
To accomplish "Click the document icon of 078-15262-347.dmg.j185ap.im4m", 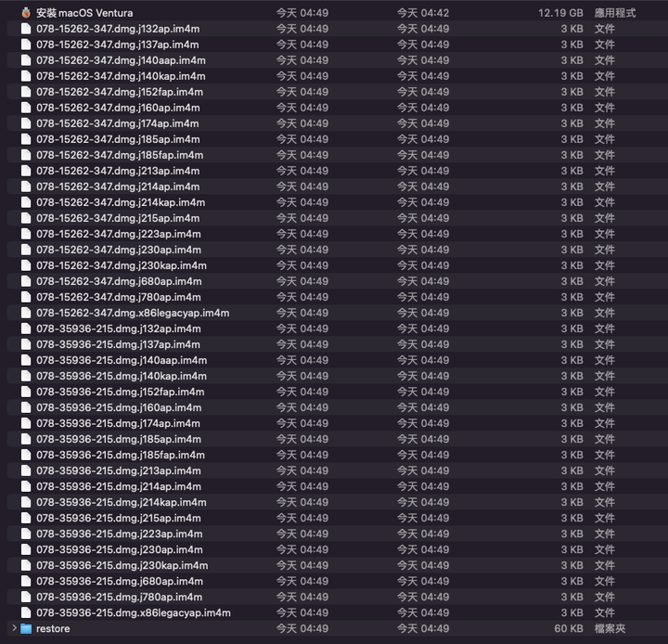I will [26, 139].
